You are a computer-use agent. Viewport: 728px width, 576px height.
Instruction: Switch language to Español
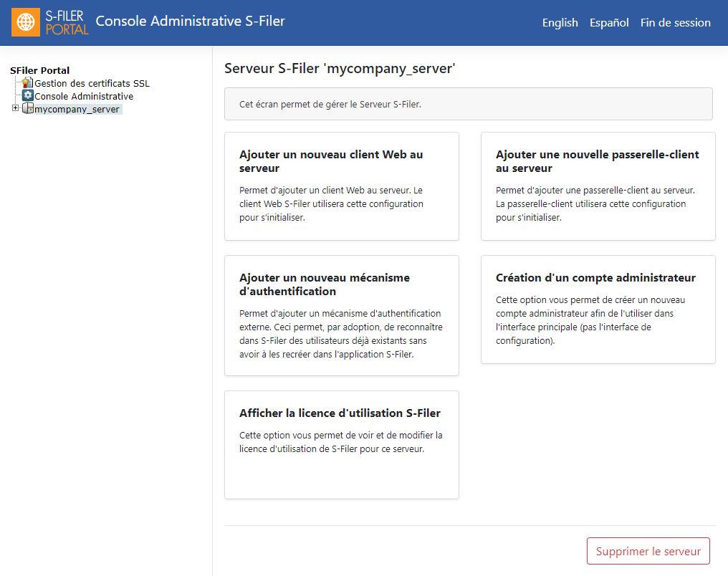pos(609,22)
